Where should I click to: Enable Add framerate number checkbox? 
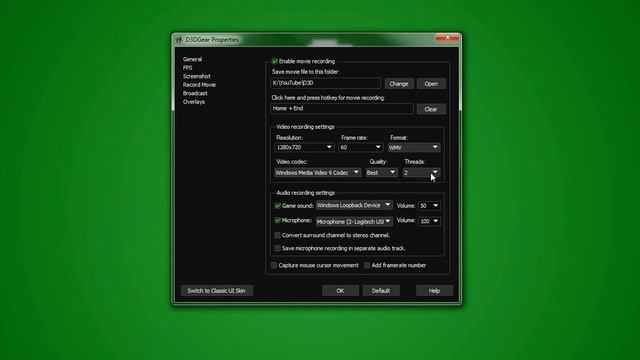click(x=367, y=265)
